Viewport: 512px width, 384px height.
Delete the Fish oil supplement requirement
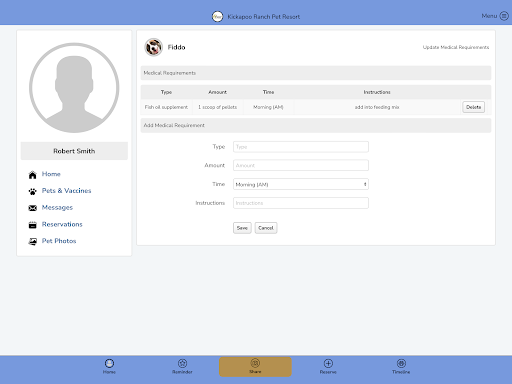(x=473, y=107)
